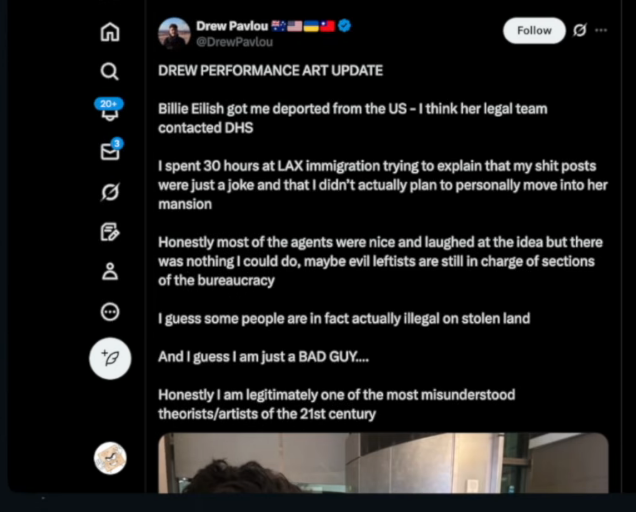Viewport: 636px width, 512px height.
Task: Open the three-dot post options menu
Action: 601,30
